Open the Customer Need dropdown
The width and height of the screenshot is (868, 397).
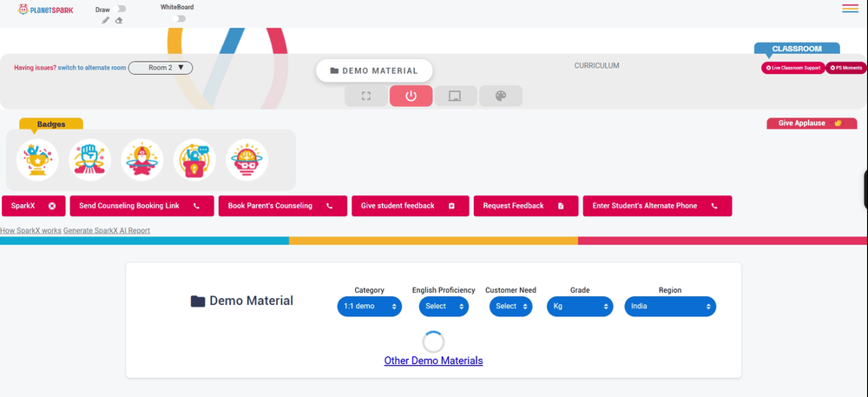(511, 306)
